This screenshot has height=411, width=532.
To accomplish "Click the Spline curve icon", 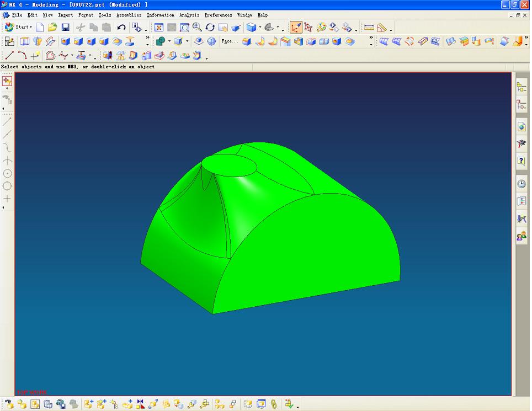I will tap(63, 55).
